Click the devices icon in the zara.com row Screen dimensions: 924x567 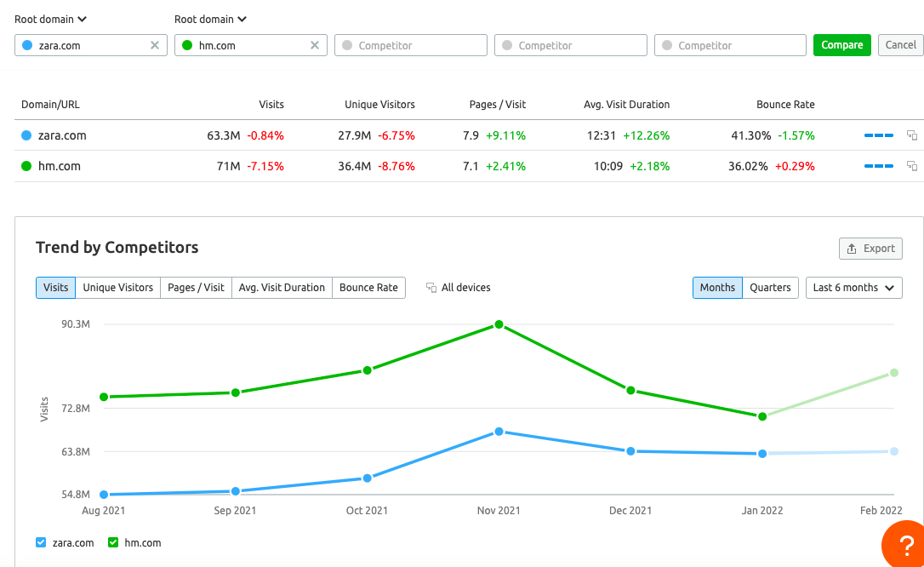[x=912, y=135]
